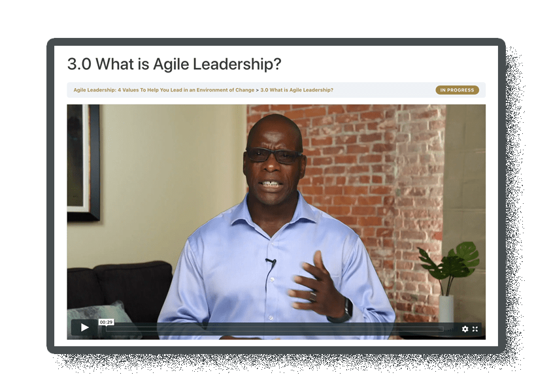Image resolution: width=551 pixels, height=392 pixels.
Task: Click the 00:29 timestamp marker
Action: tap(106, 322)
